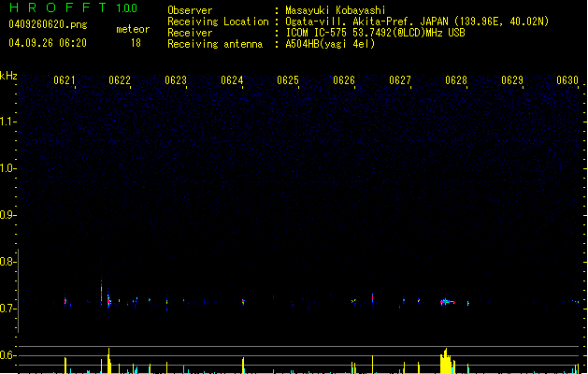Click the date stamp 04.09.26 06:20
This screenshot has width=588, height=374.
coord(48,43)
